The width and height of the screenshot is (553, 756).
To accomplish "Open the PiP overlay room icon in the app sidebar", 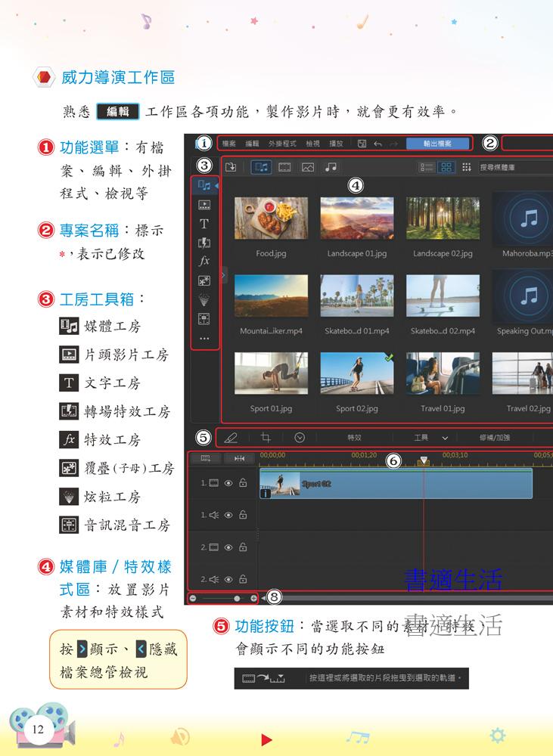I will tap(204, 280).
